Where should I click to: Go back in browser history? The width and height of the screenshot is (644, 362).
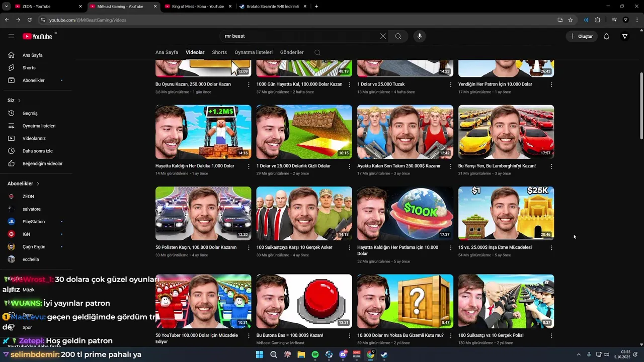pyautogui.click(x=7, y=20)
